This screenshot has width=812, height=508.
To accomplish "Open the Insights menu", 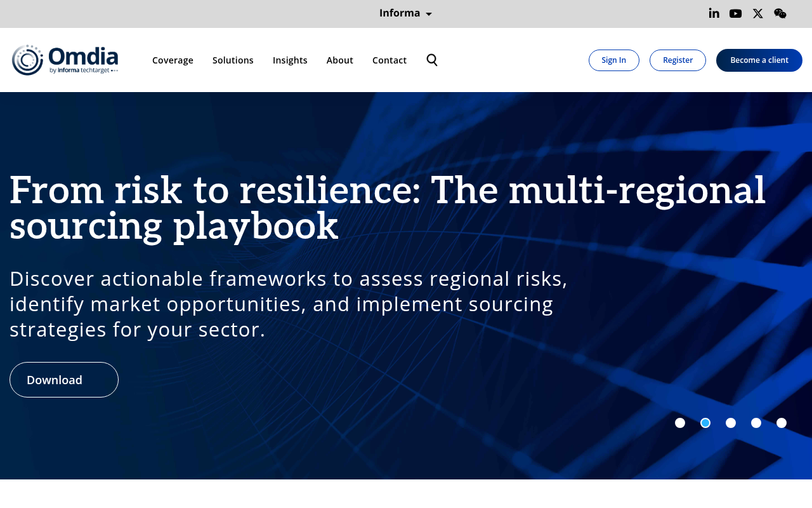I will point(290,60).
